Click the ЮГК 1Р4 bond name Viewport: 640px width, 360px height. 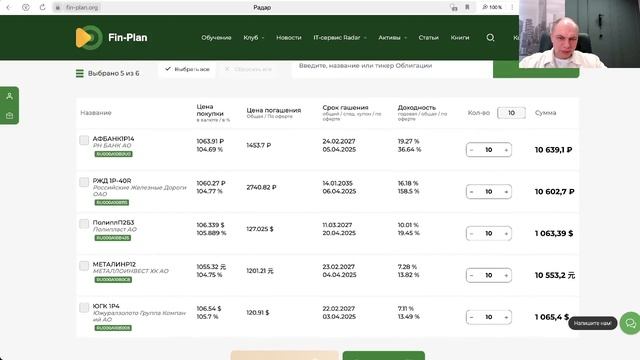click(106, 306)
